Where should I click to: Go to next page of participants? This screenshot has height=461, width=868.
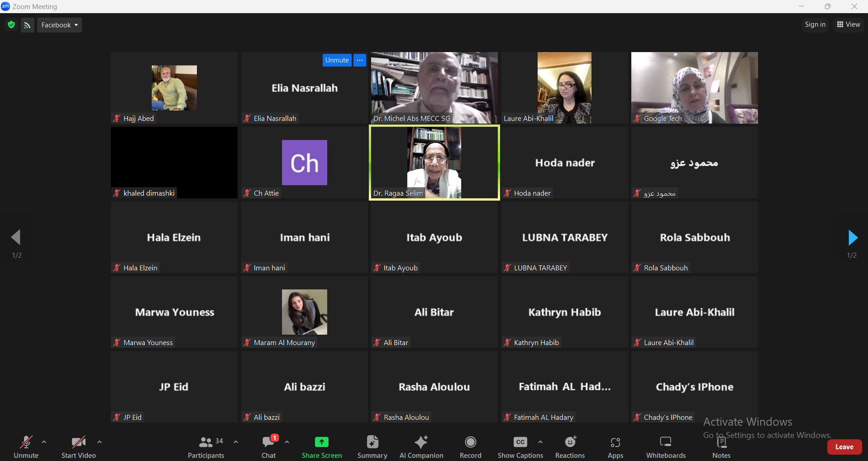[x=852, y=237]
